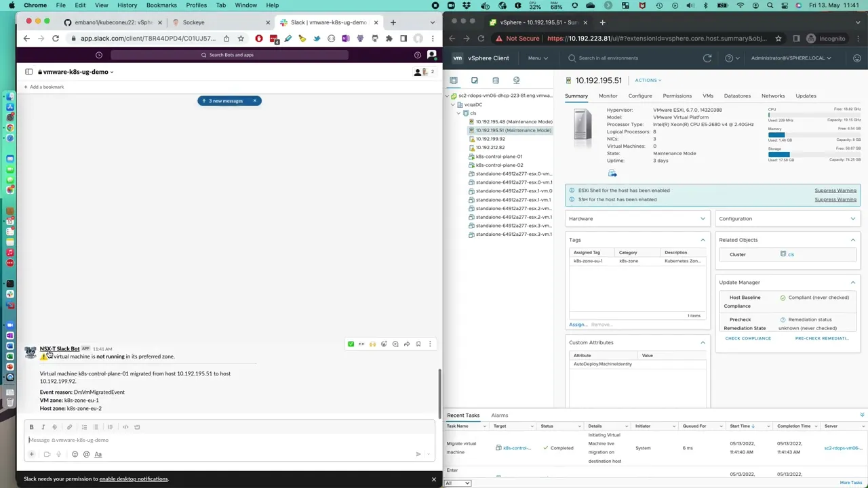Viewport: 868px width, 488px height.
Task: Open the plus attachment menu in composer
Action: (x=32, y=454)
